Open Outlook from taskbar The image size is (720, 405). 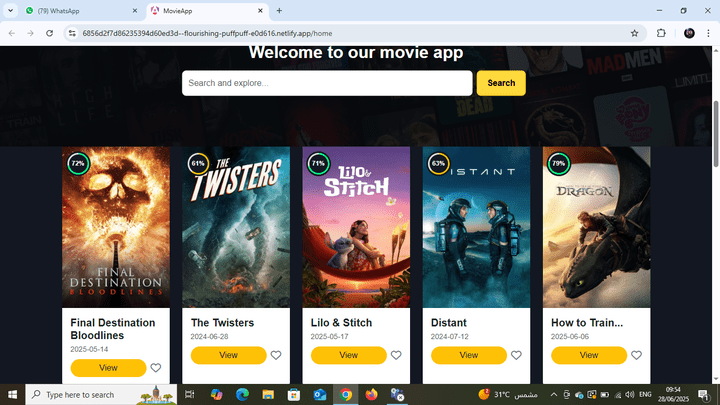(320, 394)
